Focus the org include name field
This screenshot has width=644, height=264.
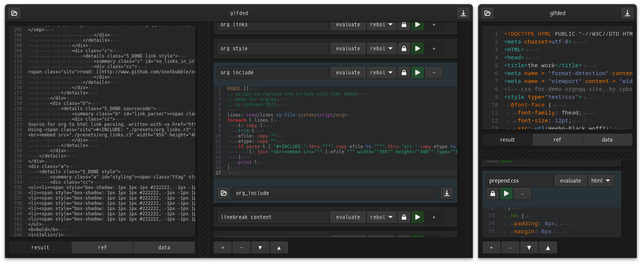273,72
